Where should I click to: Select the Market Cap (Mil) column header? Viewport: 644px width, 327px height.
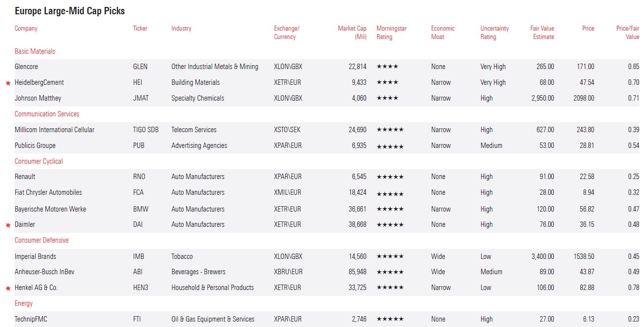pyautogui.click(x=352, y=33)
